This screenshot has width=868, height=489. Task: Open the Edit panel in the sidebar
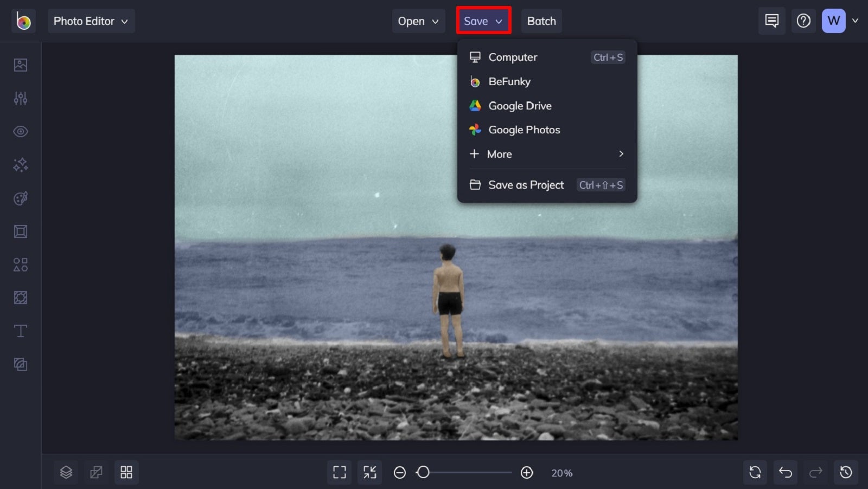21,64
